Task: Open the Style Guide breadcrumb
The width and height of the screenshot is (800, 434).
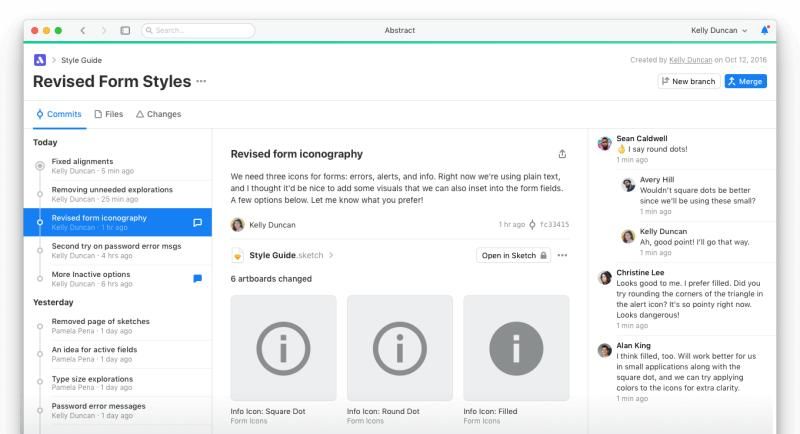Action: coord(82,60)
